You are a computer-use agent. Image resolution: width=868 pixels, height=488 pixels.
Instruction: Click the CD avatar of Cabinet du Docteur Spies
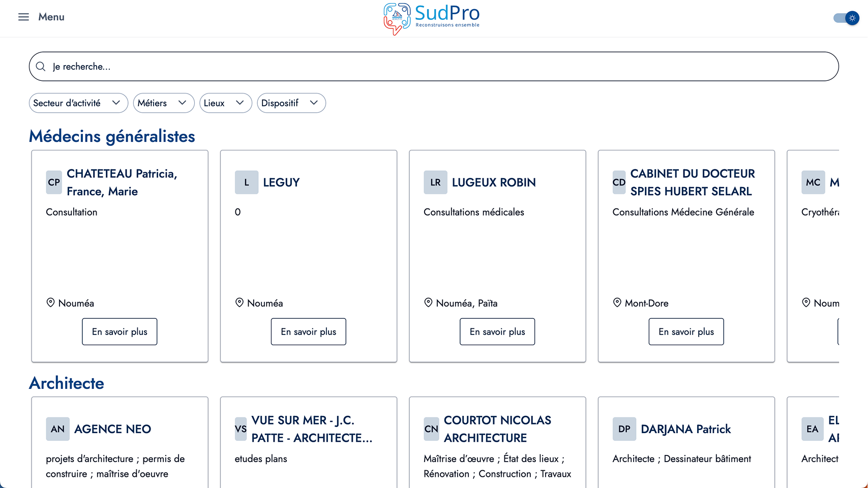pos(619,182)
